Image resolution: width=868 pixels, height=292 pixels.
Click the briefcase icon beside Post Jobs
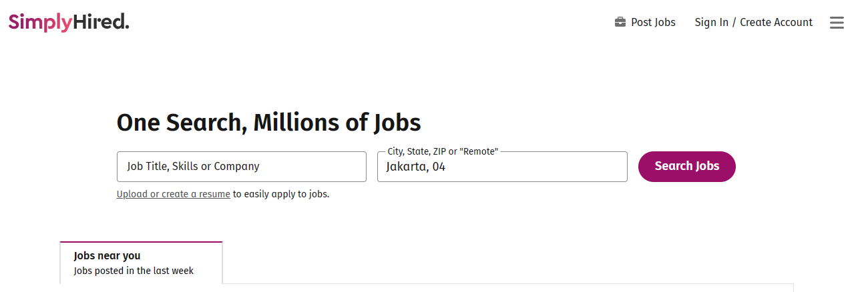point(620,23)
